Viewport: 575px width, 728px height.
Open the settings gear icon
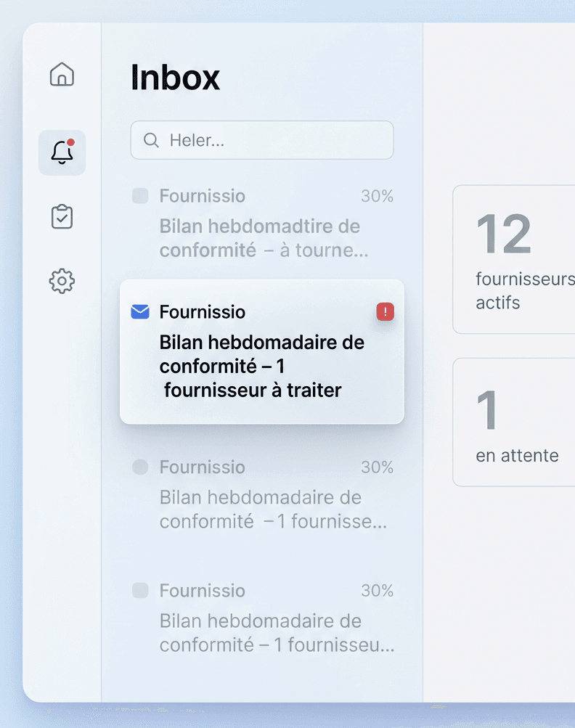pos(62,281)
